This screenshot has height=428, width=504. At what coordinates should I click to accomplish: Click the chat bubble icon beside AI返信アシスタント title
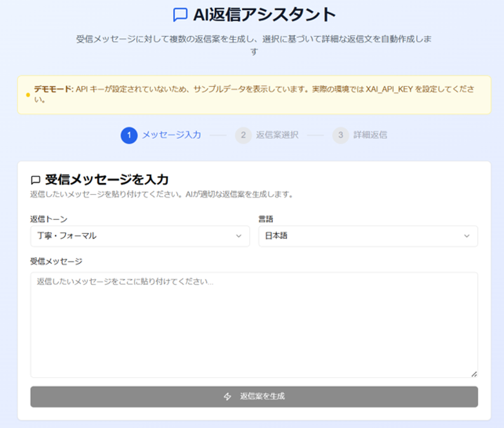[x=180, y=15]
